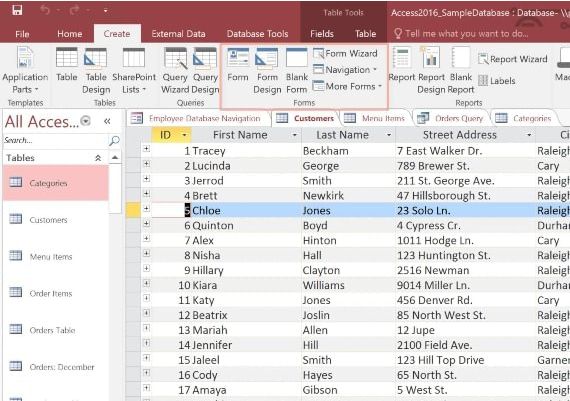The height and width of the screenshot is (401, 570).
Task: Select Order Items table in navigation pane
Action: tap(56, 293)
